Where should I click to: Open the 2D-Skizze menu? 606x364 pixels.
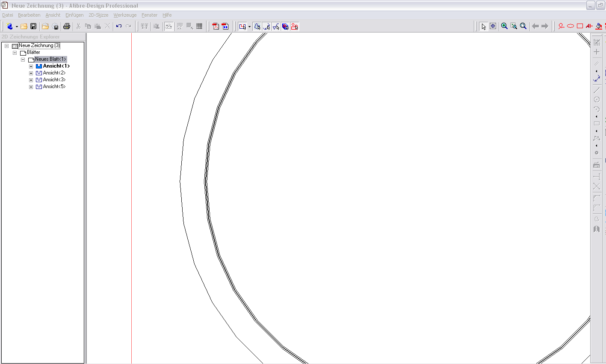98,15
